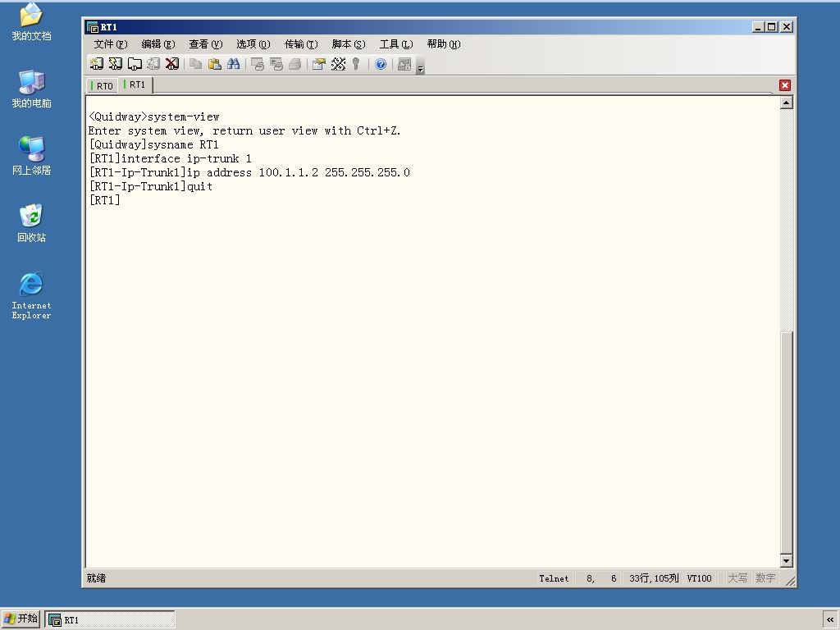Screen dimensions: 840x630
Task: Click the Paste clipboard icon
Action: click(215, 64)
